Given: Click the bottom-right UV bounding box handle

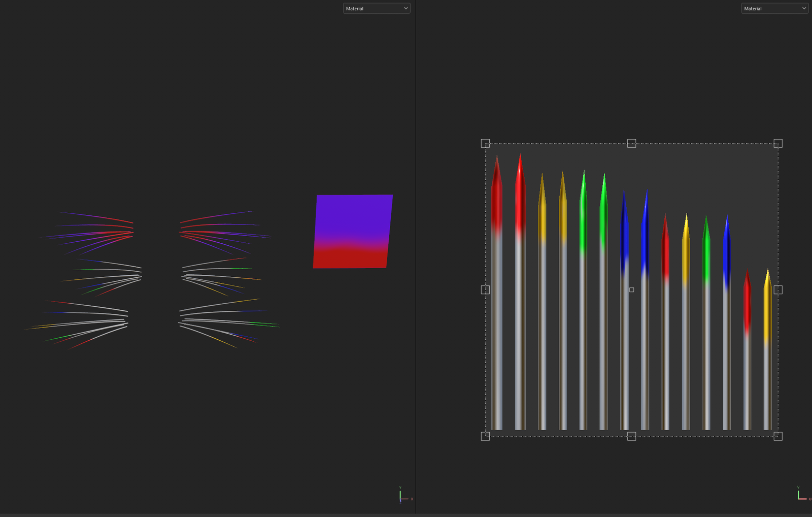Looking at the screenshot, I should coord(777,436).
